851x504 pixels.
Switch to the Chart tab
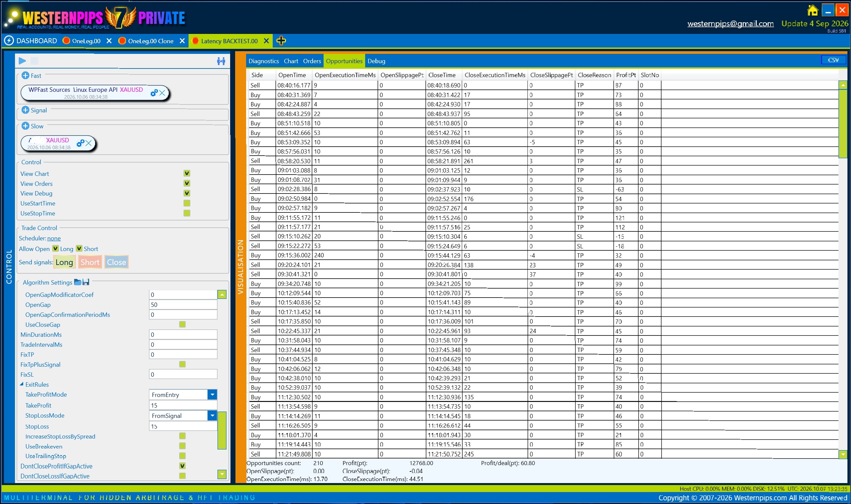click(291, 61)
